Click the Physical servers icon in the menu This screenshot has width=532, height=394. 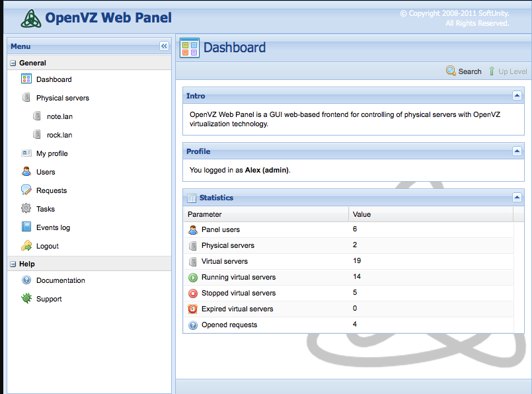point(26,98)
